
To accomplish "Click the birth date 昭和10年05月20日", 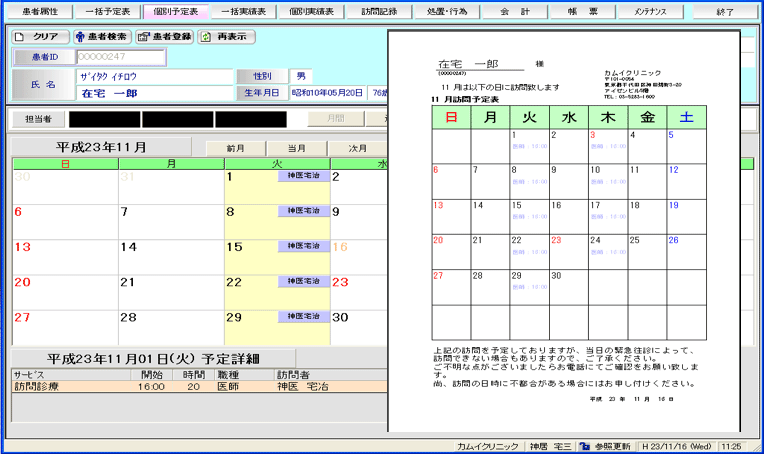I will coord(327,93).
